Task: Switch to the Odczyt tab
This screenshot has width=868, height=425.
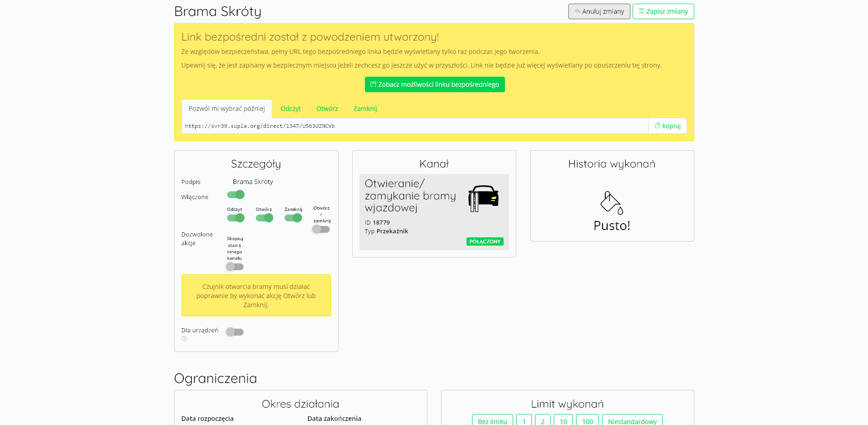Action: pyautogui.click(x=291, y=109)
